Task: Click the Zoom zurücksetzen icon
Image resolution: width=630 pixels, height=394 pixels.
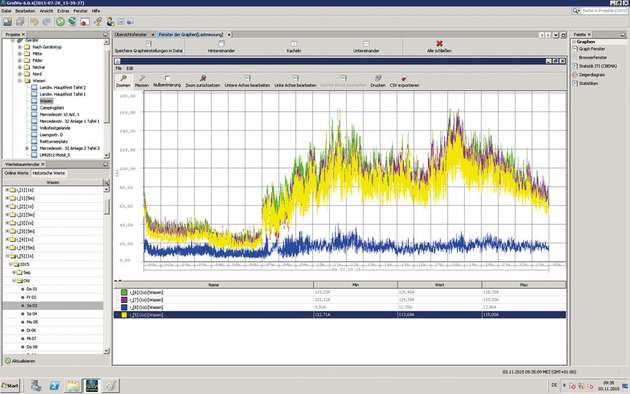Action: pyautogui.click(x=203, y=78)
